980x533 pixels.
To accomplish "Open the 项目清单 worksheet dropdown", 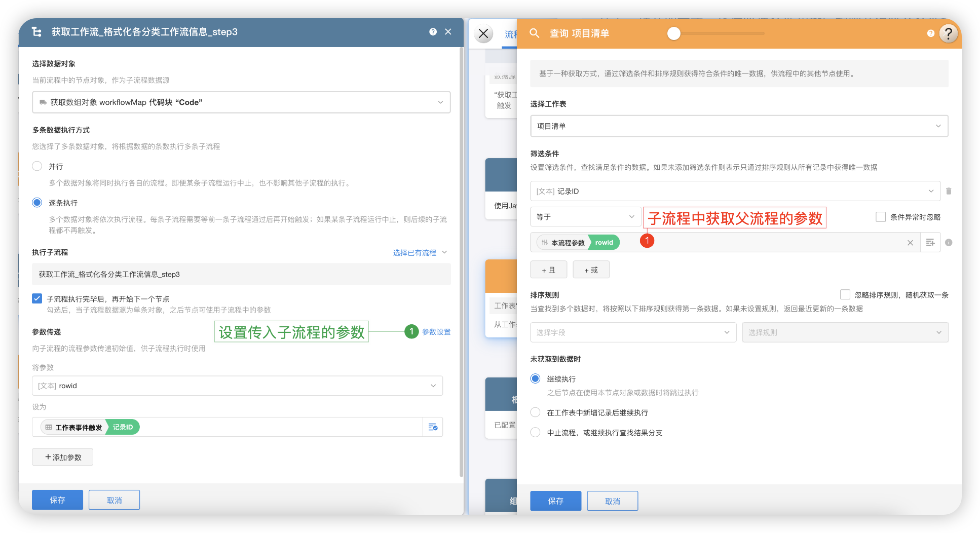I will coord(739,126).
